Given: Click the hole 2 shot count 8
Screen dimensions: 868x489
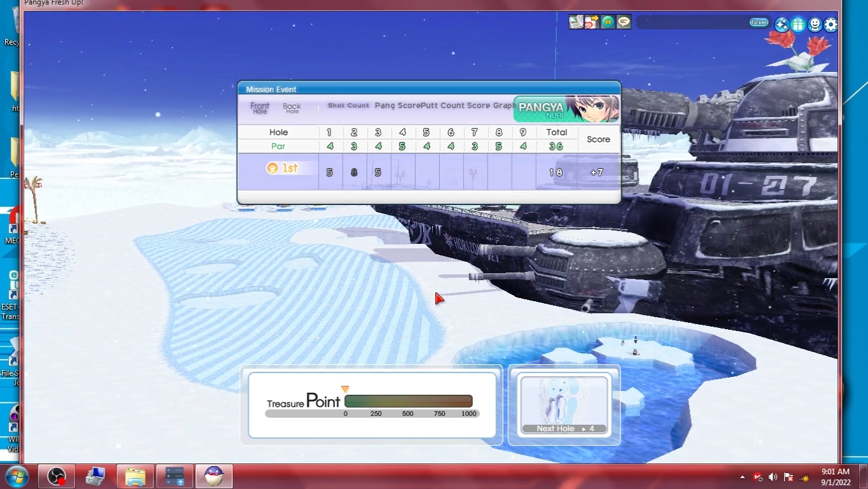Looking at the screenshot, I should (x=354, y=173).
